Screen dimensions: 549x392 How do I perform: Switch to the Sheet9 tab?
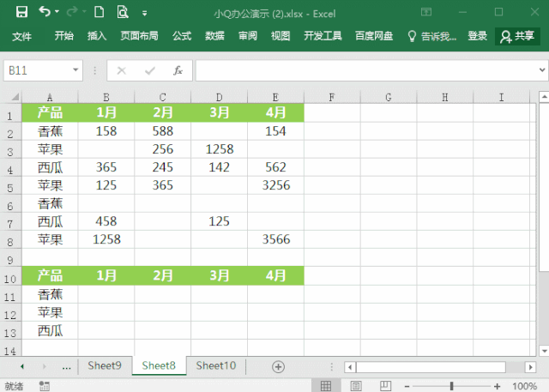105,365
